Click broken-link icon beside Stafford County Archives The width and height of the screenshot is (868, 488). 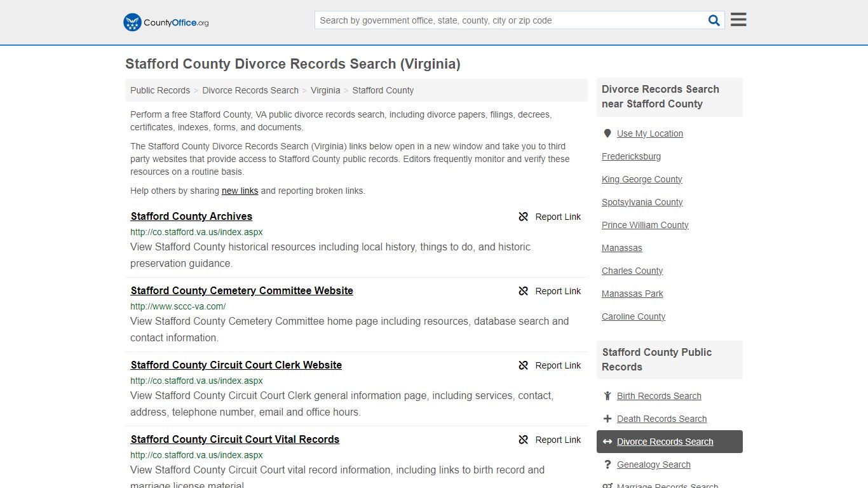click(x=524, y=217)
